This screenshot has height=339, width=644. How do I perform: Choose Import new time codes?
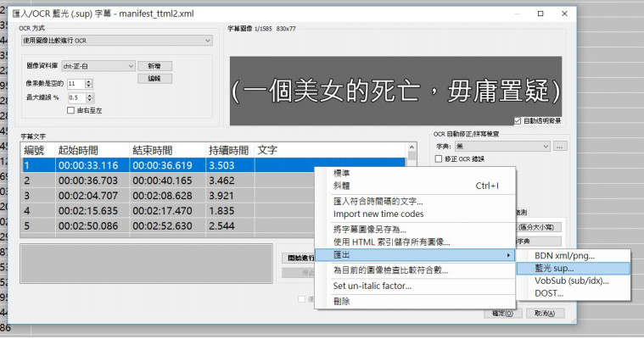415,214
